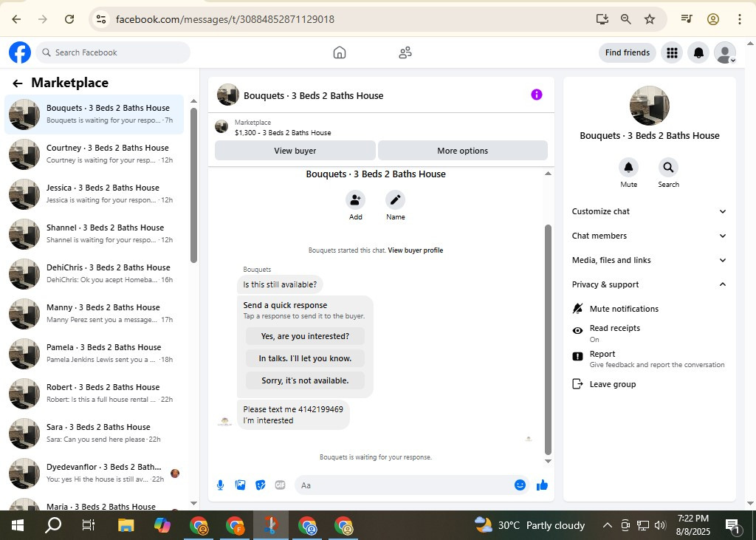
Task: Click the Mute bell icon in the right panel
Action: [628, 168]
